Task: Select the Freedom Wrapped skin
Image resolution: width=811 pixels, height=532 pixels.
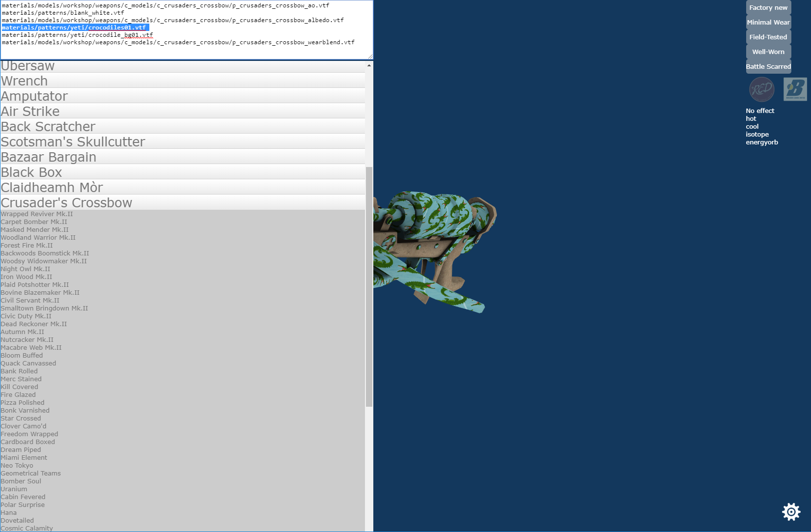Action: pos(29,434)
